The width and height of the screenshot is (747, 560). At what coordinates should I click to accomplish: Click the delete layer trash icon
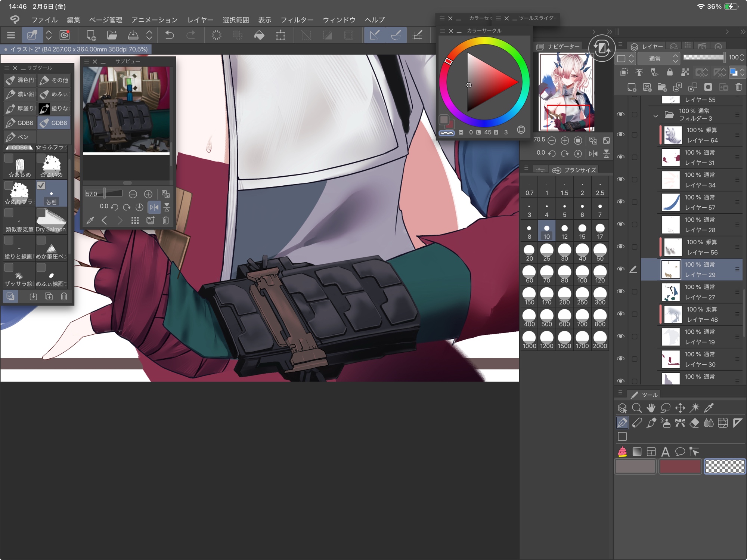(738, 87)
